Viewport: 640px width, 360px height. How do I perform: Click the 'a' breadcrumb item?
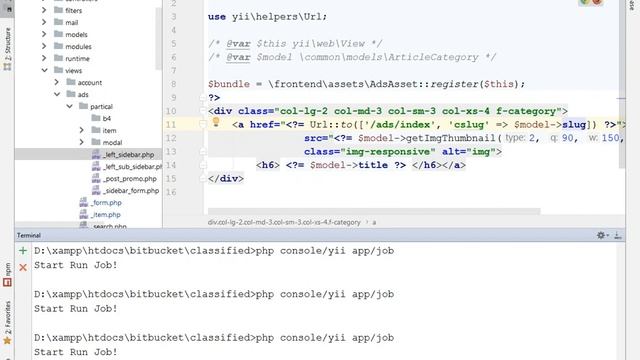(x=374, y=222)
